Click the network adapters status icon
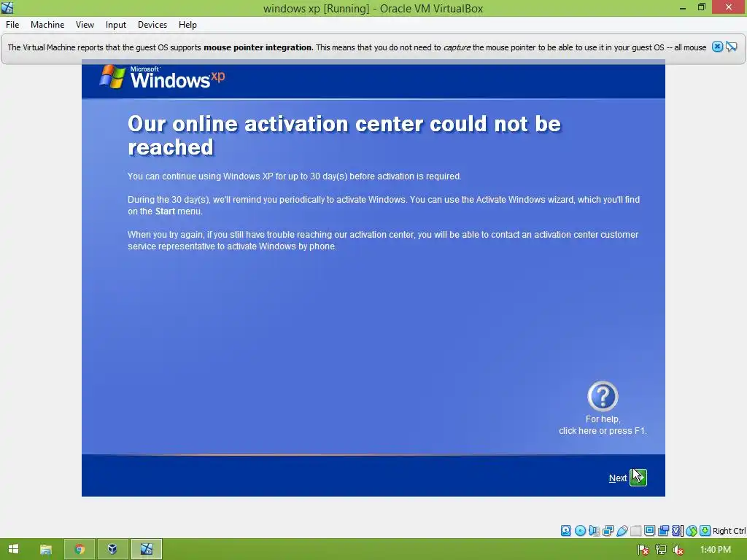The image size is (747, 560). [x=608, y=531]
